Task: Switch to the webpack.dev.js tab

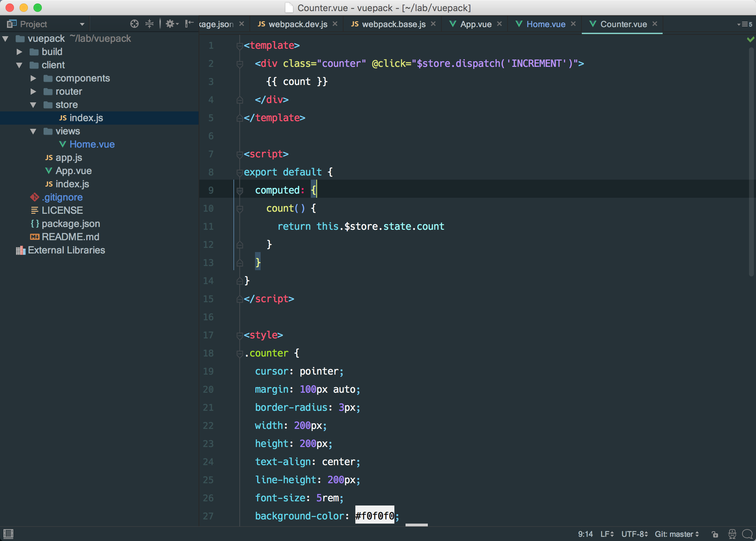Action: pyautogui.click(x=298, y=24)
